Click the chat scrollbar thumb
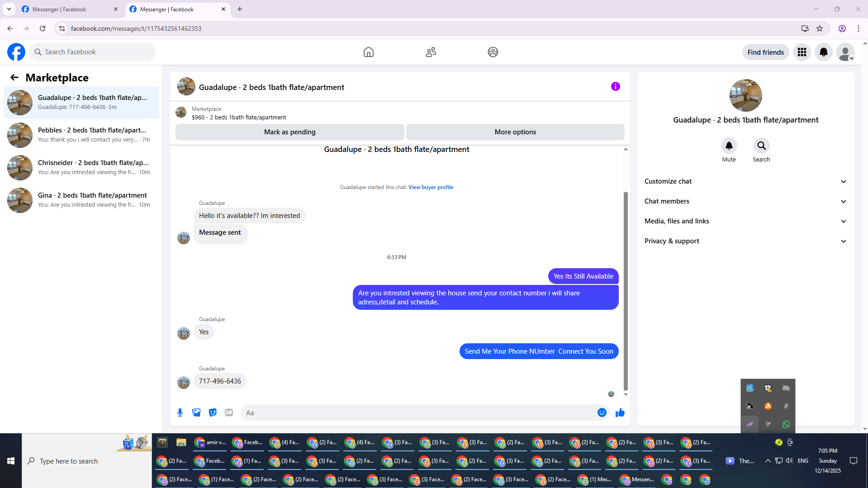This screenshot has height=488, width=868. (626, 290)
